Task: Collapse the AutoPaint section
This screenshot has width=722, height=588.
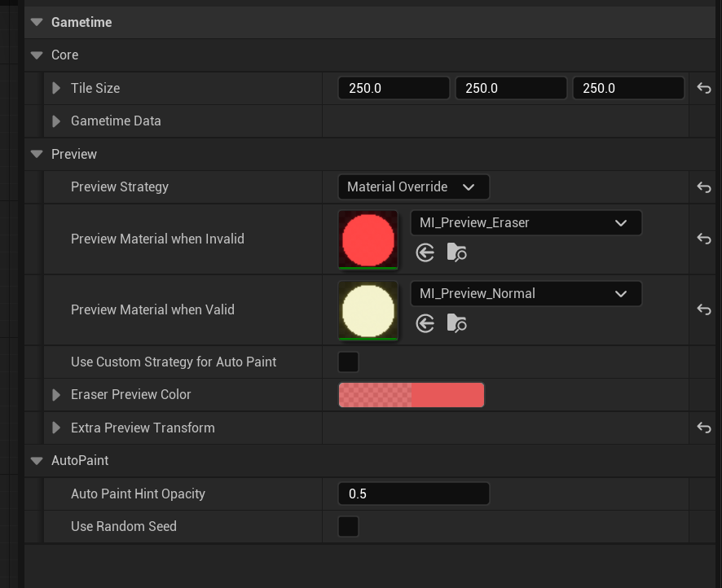Action: click(x=37, y=461)
